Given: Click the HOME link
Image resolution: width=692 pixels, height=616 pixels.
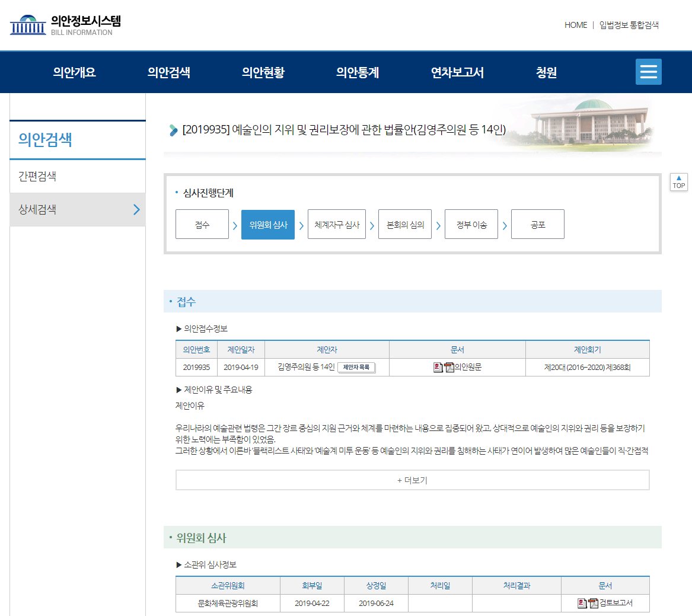Looking at the screenshot, I should coord(576,25).
